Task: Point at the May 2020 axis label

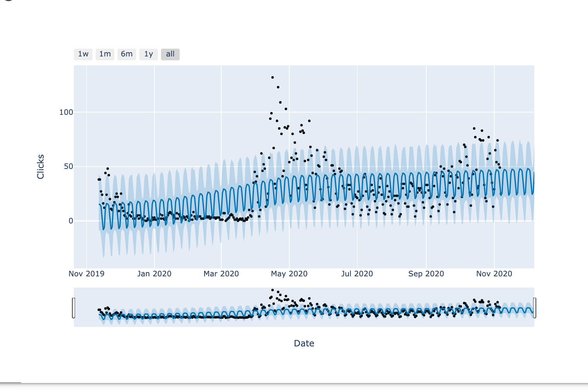Action: pyautogui.click(x=289, y=274)
